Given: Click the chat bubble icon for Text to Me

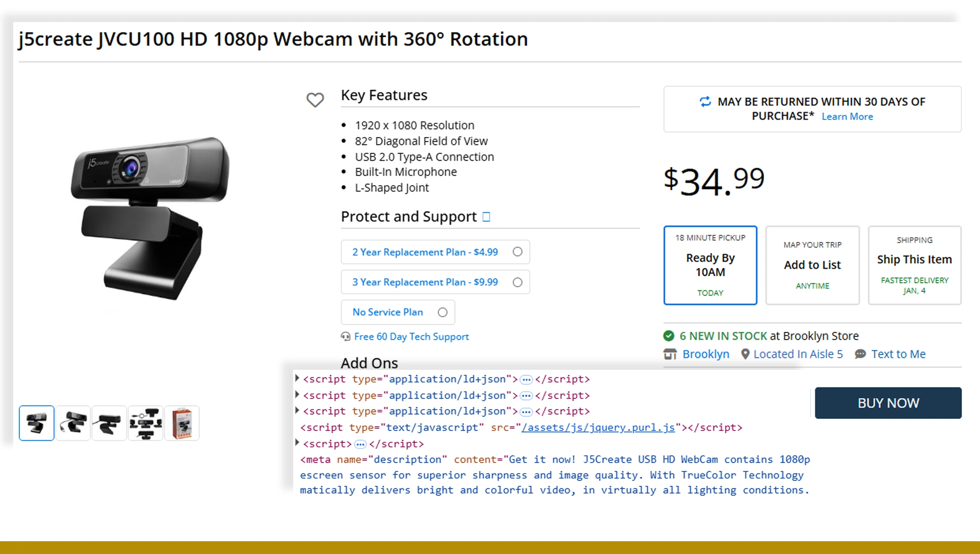Looking at the screenshot, I should (859, 354).
